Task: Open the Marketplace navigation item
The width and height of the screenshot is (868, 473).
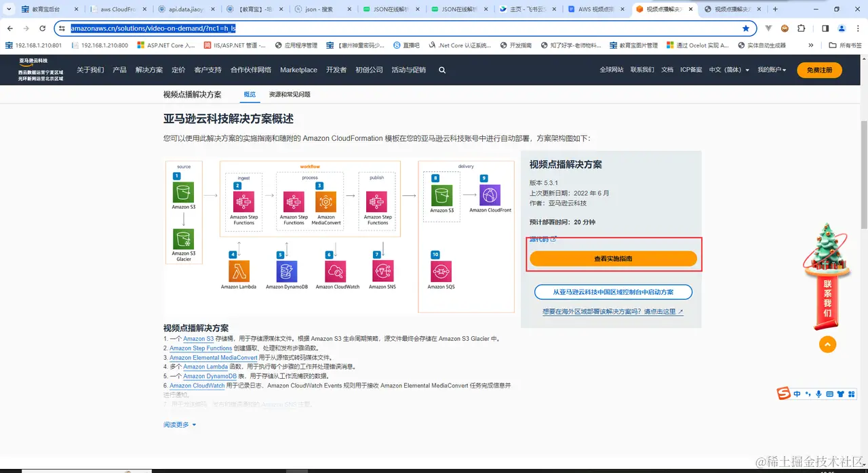Action: click(298, 70)
